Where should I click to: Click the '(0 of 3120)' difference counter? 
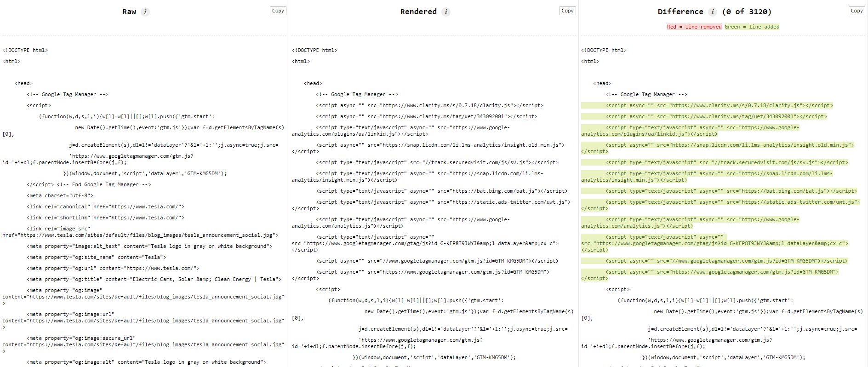coord(747,12)
